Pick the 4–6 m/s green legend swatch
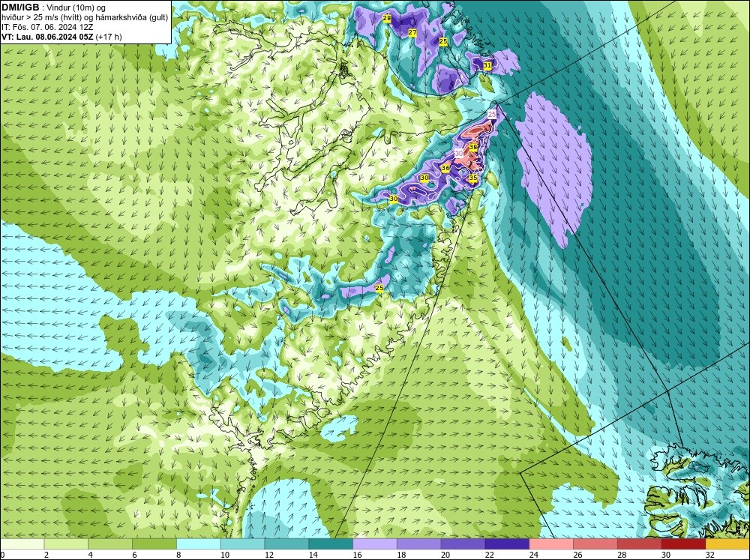The width and height of the screenshot is (750, 560). (110, 544)
